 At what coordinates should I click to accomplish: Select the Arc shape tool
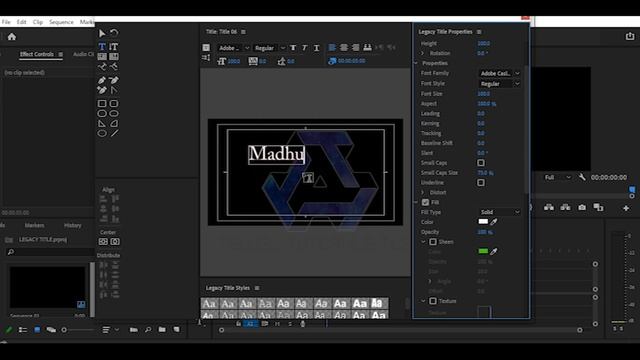(x=114, y=123)
